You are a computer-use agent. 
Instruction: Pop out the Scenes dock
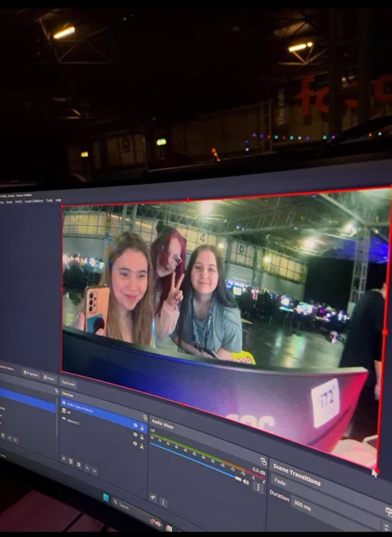pos(57,391)
